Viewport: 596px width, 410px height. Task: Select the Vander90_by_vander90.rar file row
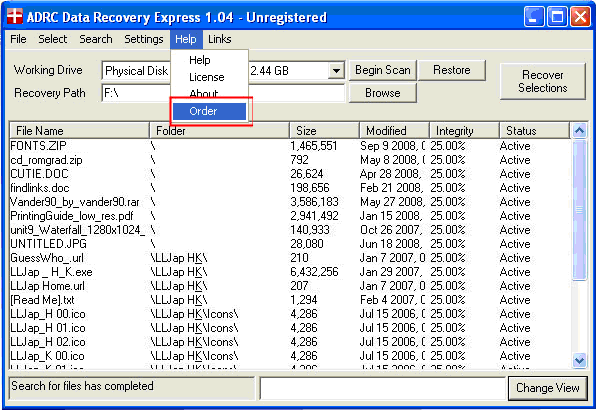tap(290, 202)
